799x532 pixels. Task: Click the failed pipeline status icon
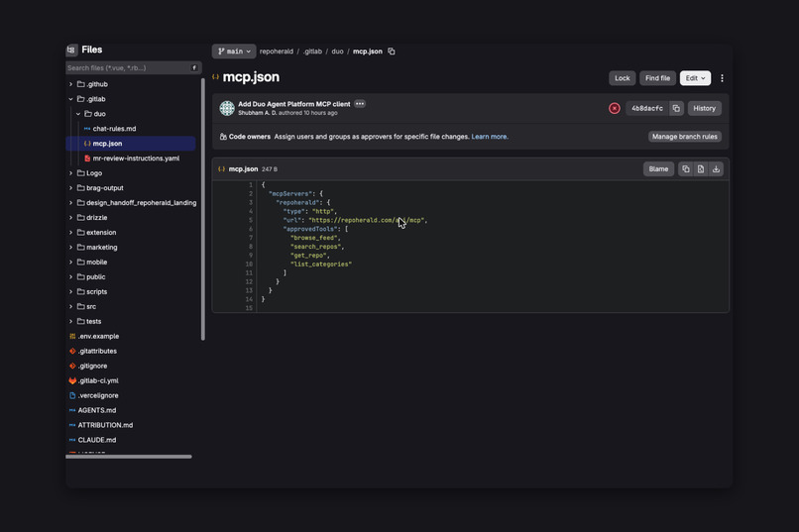pos(614,108)
